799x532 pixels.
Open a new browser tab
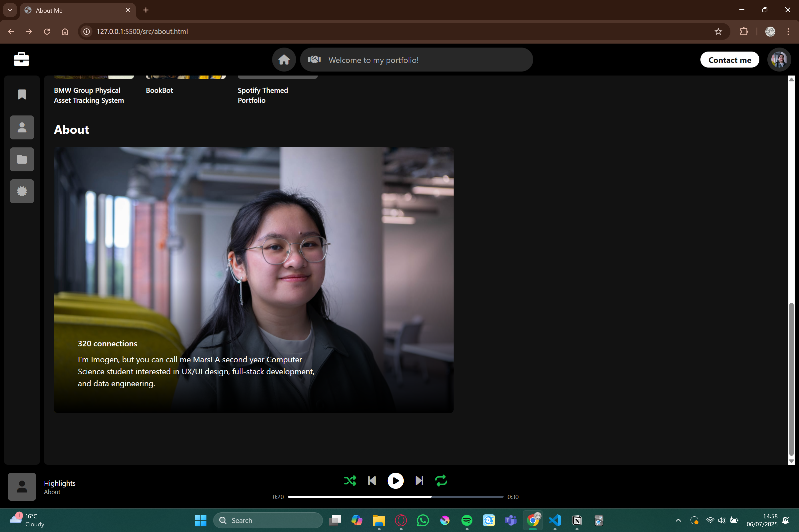pos(146,10)
